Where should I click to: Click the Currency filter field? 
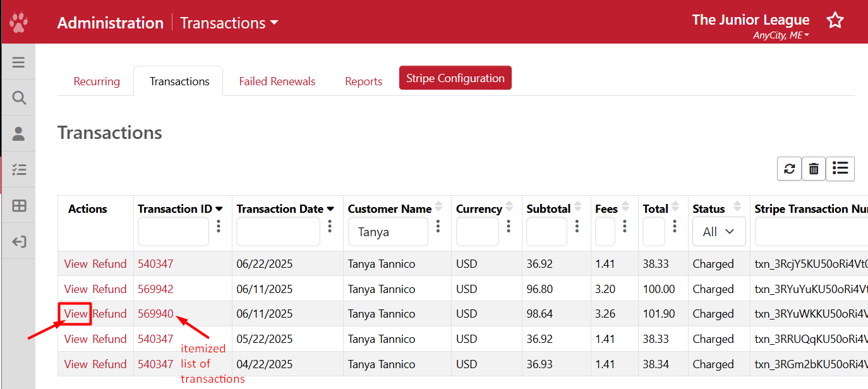click(x=478, y=232)
